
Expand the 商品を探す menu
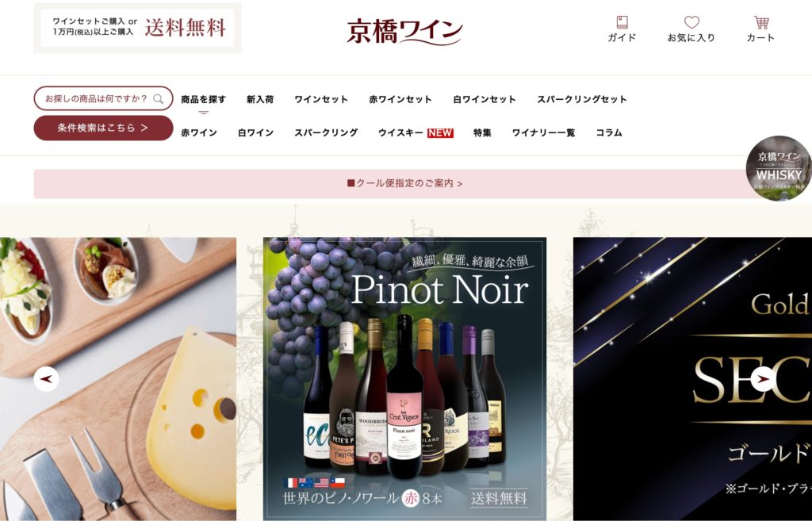click(x=204, y=99)
